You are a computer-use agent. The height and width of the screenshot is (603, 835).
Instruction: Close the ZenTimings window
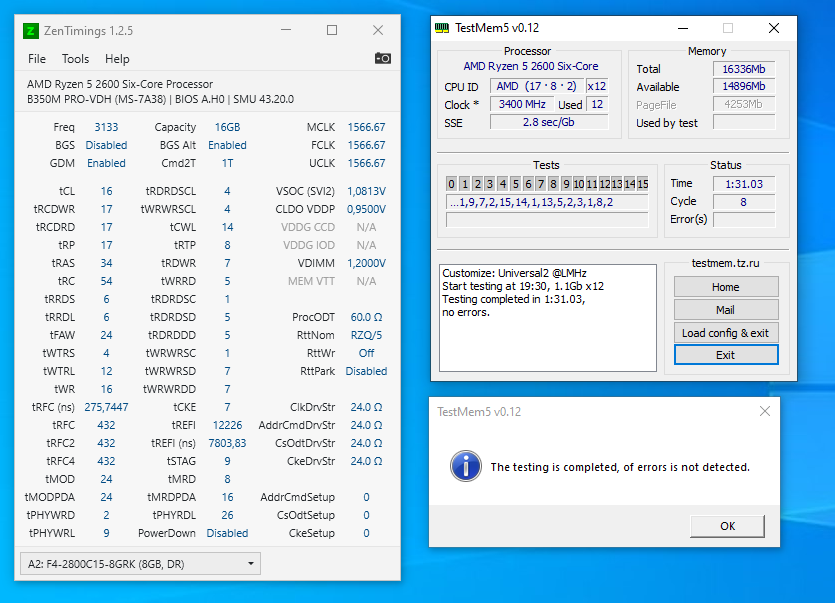pyautogui.click(x=378, y=30)
